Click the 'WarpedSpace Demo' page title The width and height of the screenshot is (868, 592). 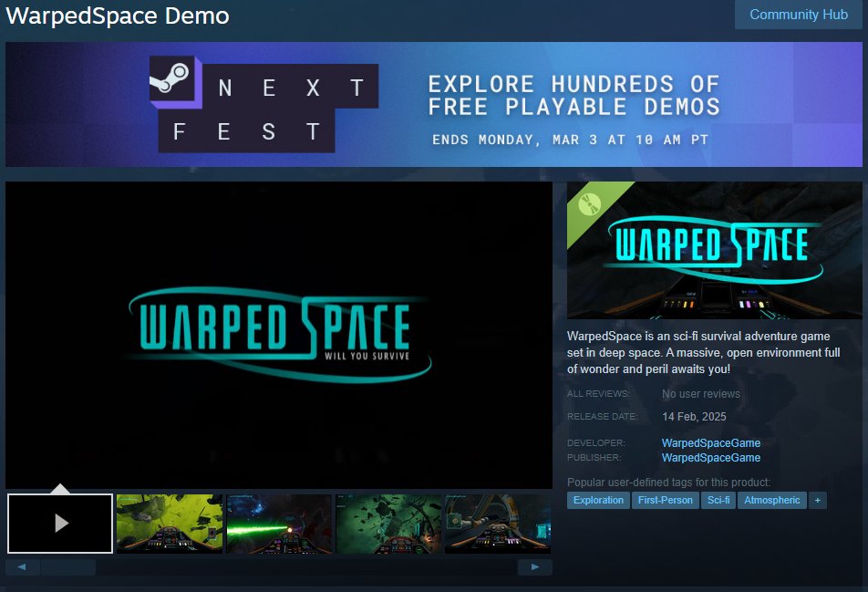[118, 16]
